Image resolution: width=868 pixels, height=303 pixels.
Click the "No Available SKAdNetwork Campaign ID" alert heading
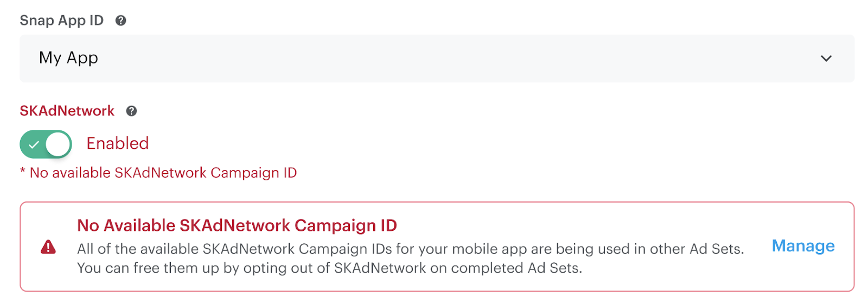point(237,225)
